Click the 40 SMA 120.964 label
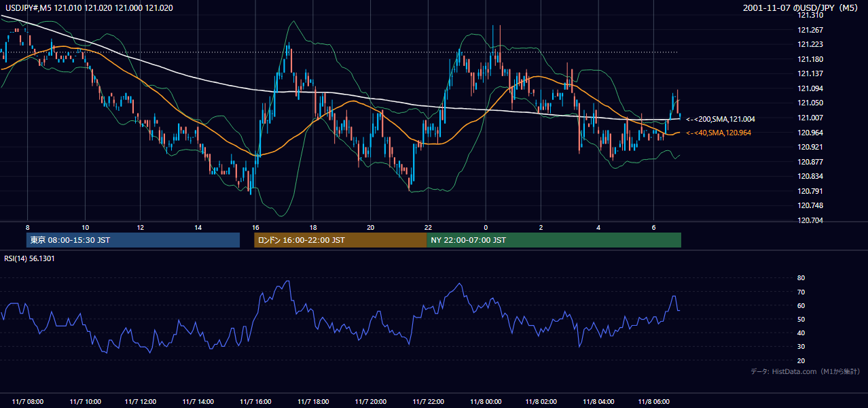The image size is (868, 408). coord(719,133)
